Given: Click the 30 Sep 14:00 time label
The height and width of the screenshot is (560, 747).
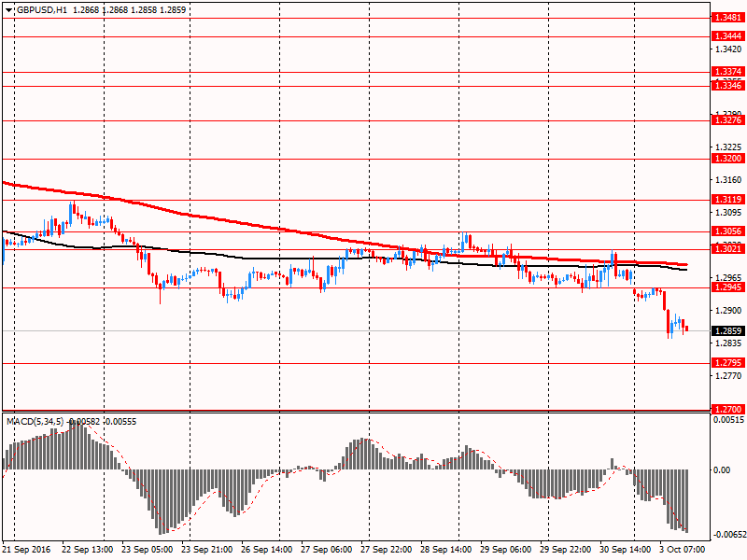Looking at the screenshot, I should tap(626, 550).
